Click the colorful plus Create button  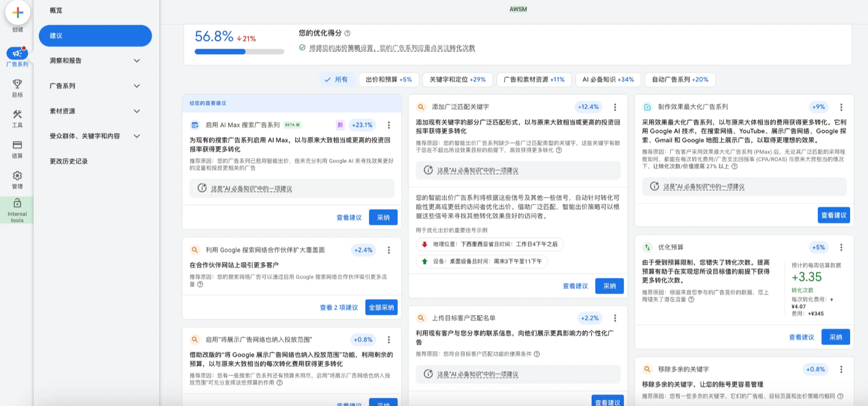pyautogui.click(x=17, y=12)
